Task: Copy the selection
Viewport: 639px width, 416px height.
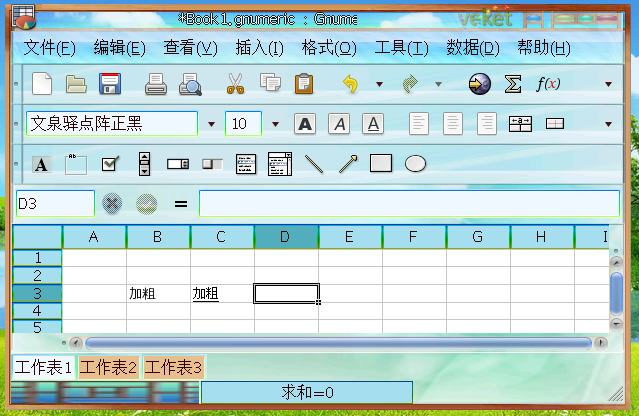Action: tap(270, 83)
